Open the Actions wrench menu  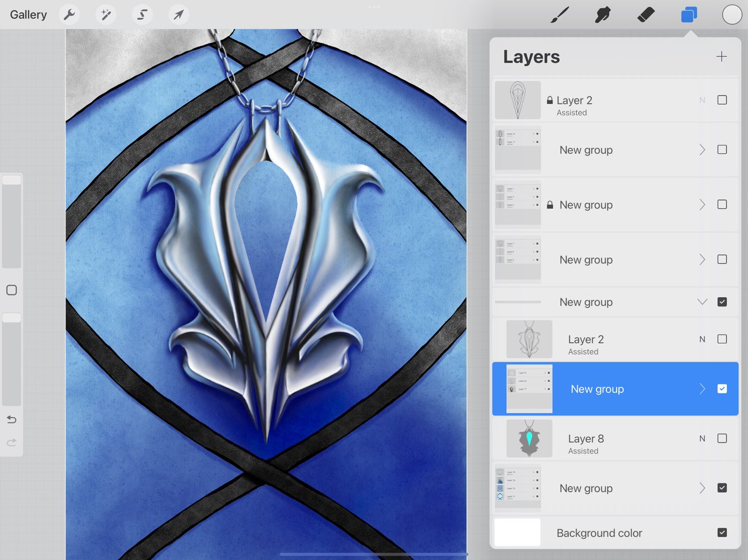[69, 15]
